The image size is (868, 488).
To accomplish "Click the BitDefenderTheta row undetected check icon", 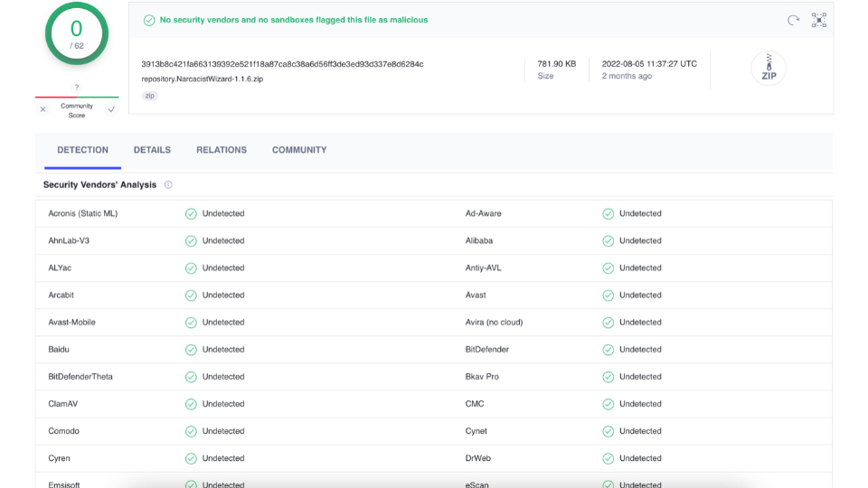I will [x=191, y=377].
